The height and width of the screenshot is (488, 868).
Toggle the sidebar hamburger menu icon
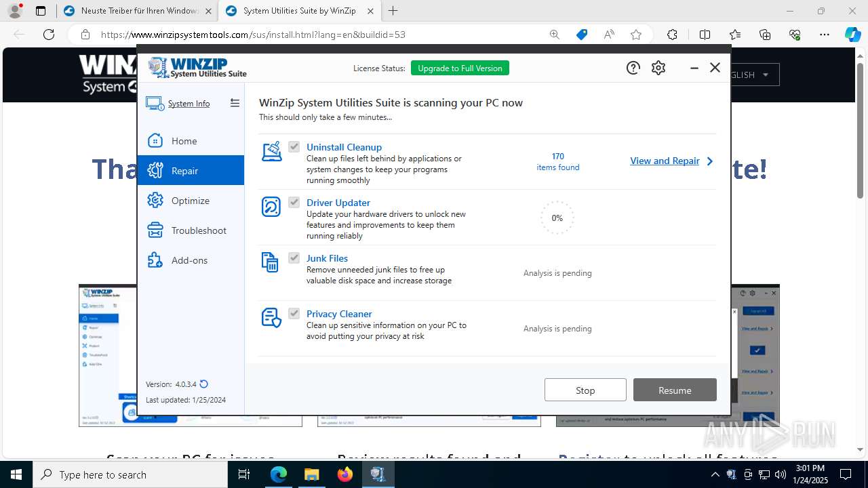[235, 103]
